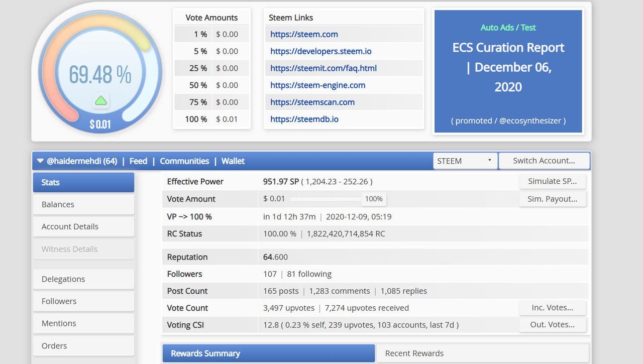Click the Out. Votes button
The height and width of the screenshot is (364, 643).
[553, 325]
